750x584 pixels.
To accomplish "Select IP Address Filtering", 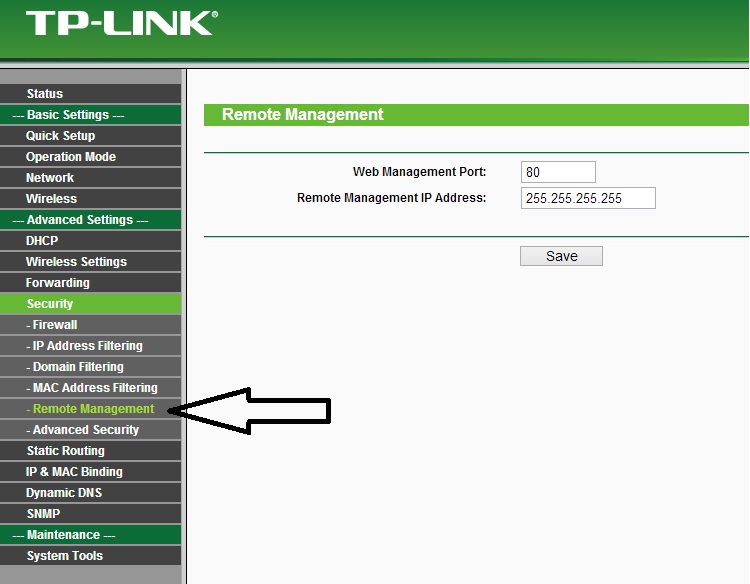I will pyautogui.click(x=90, y=346).
